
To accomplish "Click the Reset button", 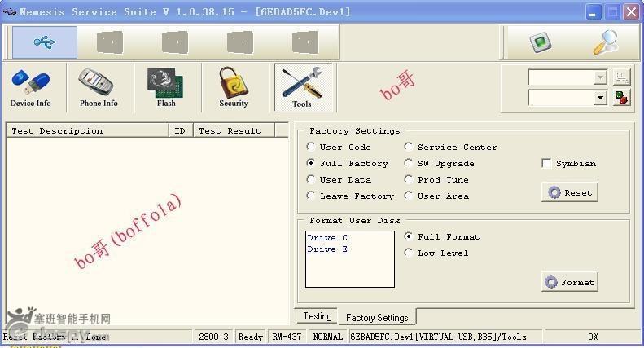I will (x=570, y=192).
